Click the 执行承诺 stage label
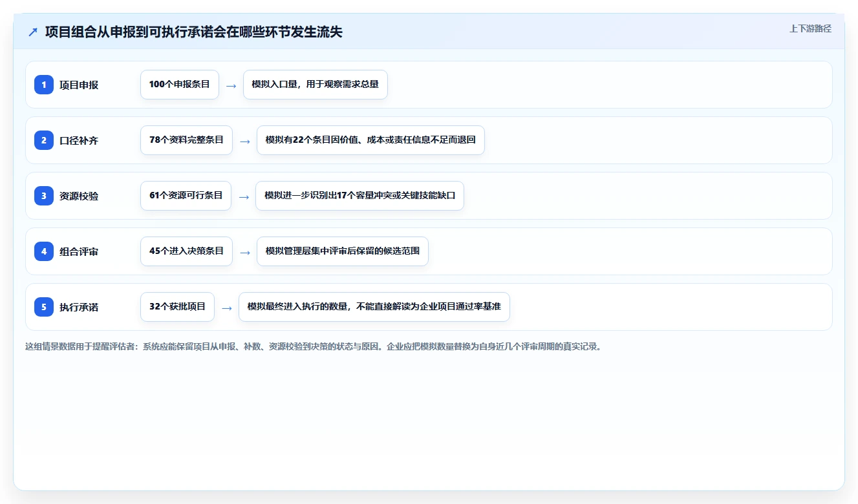858x504 pixels. click(x=79, y=307)
